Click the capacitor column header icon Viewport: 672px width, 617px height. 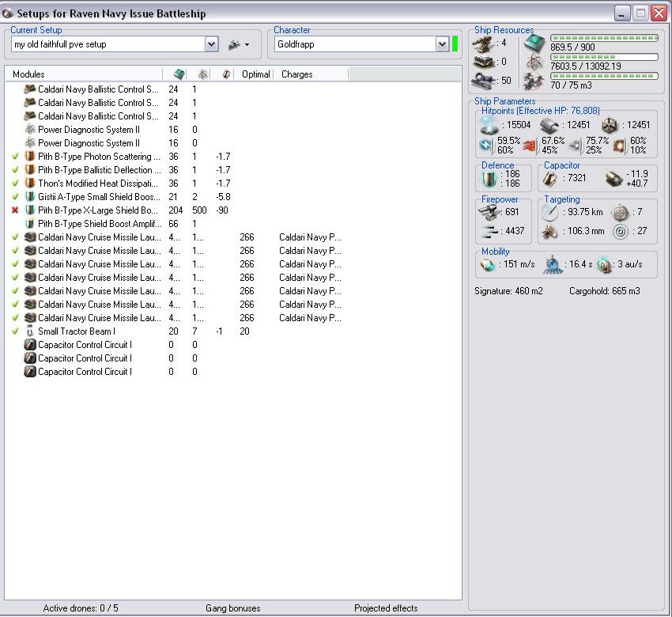(x=226, y=74)
